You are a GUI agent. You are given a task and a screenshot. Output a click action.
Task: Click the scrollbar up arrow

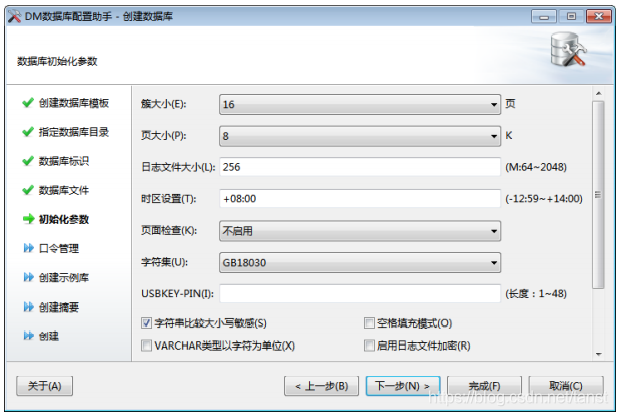click(598, 93)
